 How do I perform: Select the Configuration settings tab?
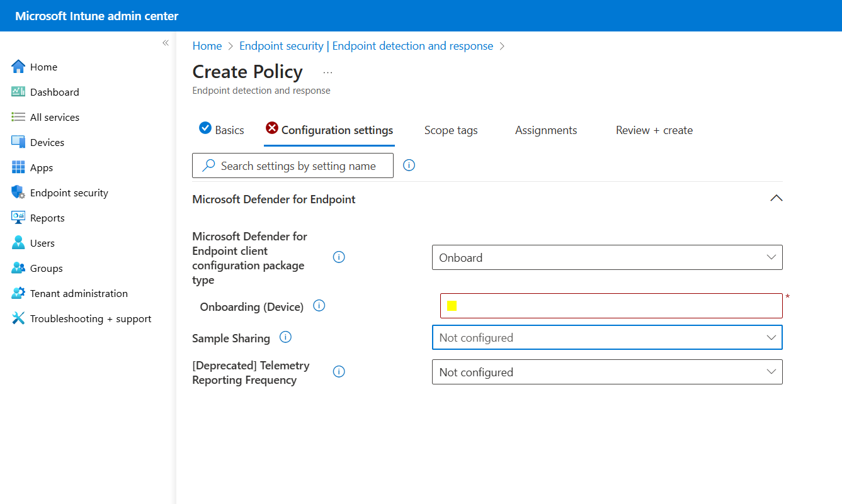pos(329,130)
